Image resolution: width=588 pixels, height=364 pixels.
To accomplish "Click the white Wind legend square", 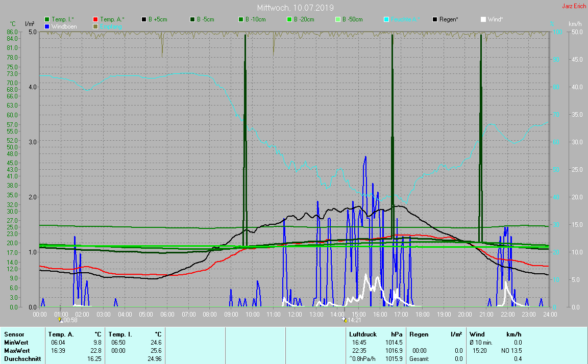I will tap(483, 19).
